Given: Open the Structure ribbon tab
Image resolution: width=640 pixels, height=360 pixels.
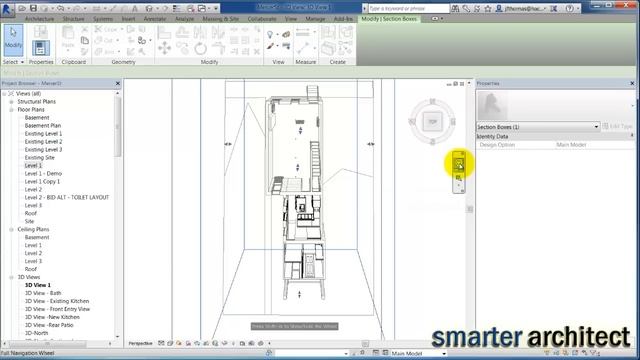Looking at the screenshot, I should (x=73, y=19).
